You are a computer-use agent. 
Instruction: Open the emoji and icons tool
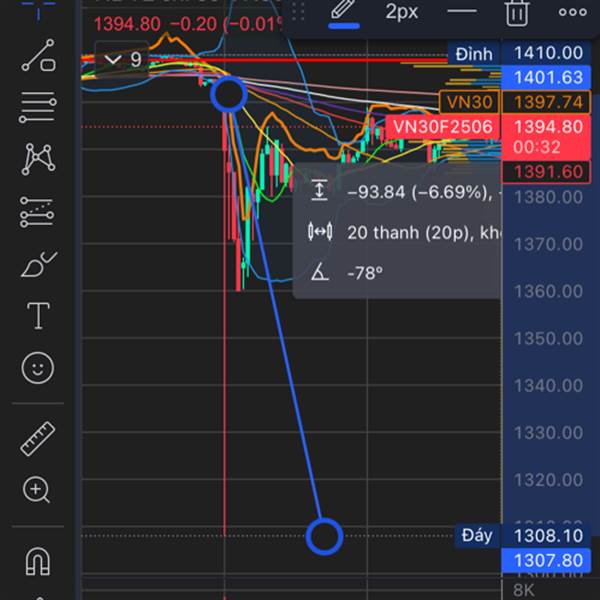(x=38, y=368)
